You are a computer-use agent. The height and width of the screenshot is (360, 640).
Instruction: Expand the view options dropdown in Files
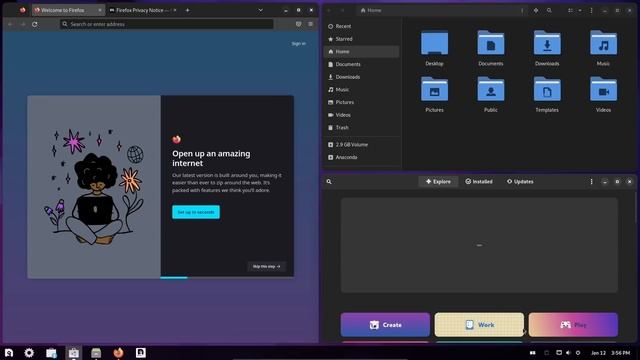[580, 10]
